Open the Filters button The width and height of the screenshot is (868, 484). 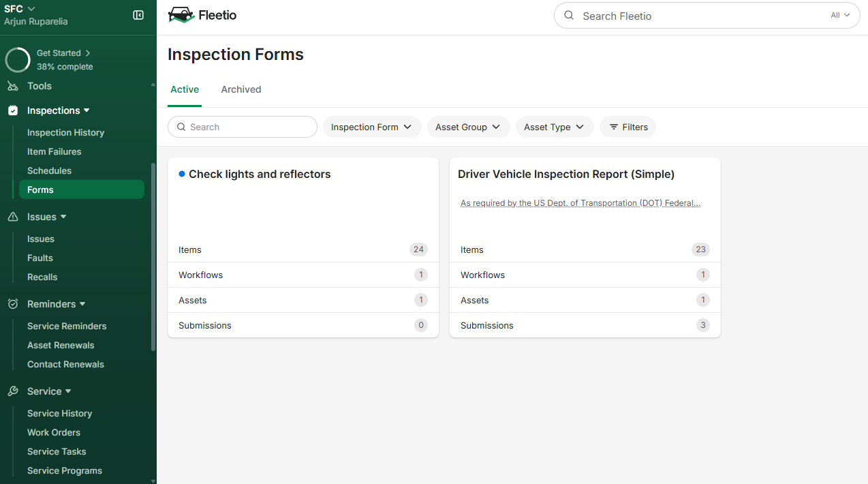coord(627,127)
